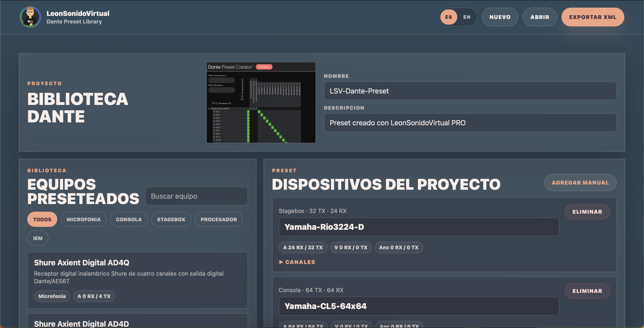
Task: Click the BIBLIOTECA DANTE heading
Action: 78,108
